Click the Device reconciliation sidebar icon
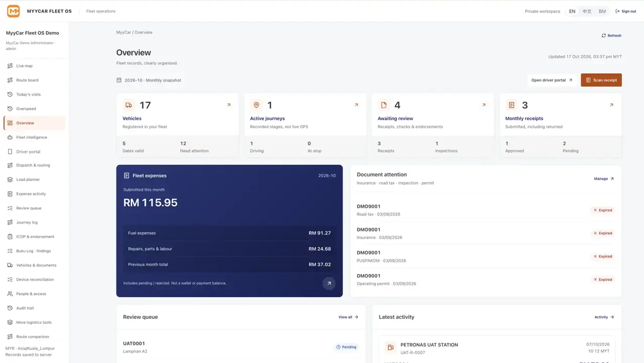The image size is (644, 363). point(10,280)
